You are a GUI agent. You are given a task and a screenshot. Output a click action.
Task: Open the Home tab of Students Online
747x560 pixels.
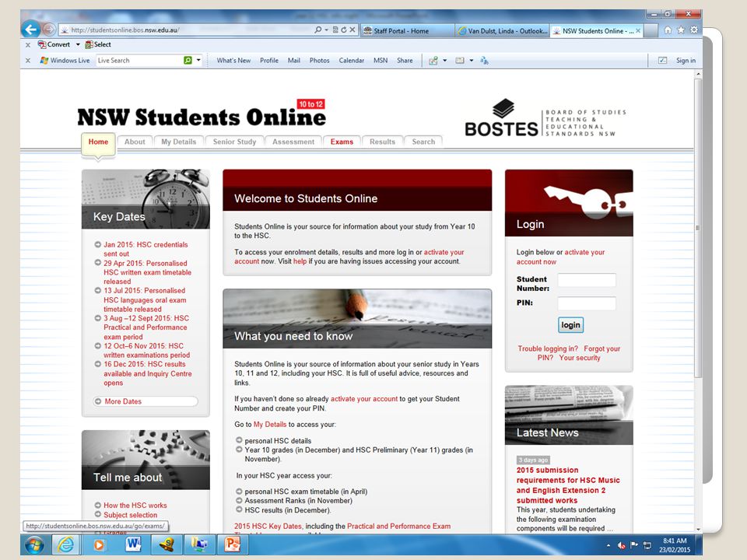coord(98,142)
